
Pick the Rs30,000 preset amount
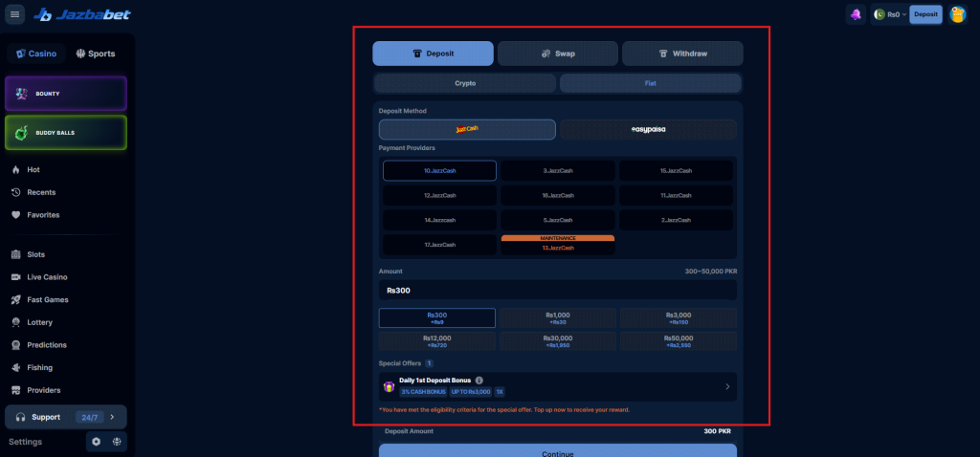coord(558,341)
